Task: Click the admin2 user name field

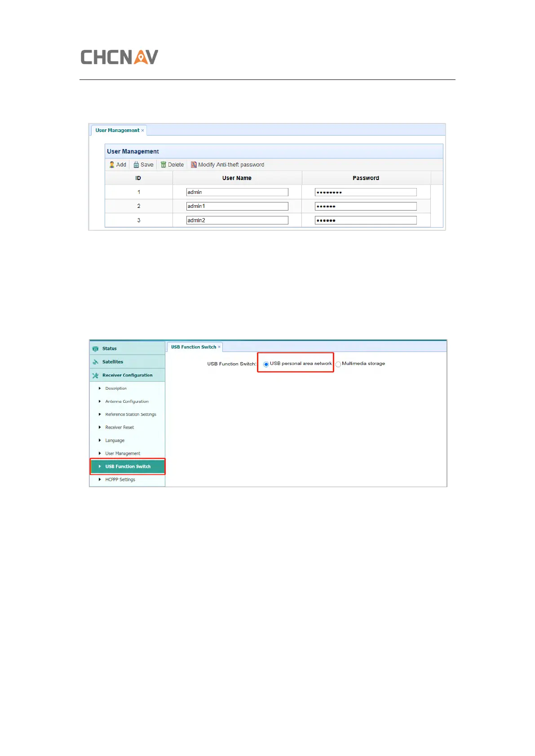Action: [x=237, y=220]
